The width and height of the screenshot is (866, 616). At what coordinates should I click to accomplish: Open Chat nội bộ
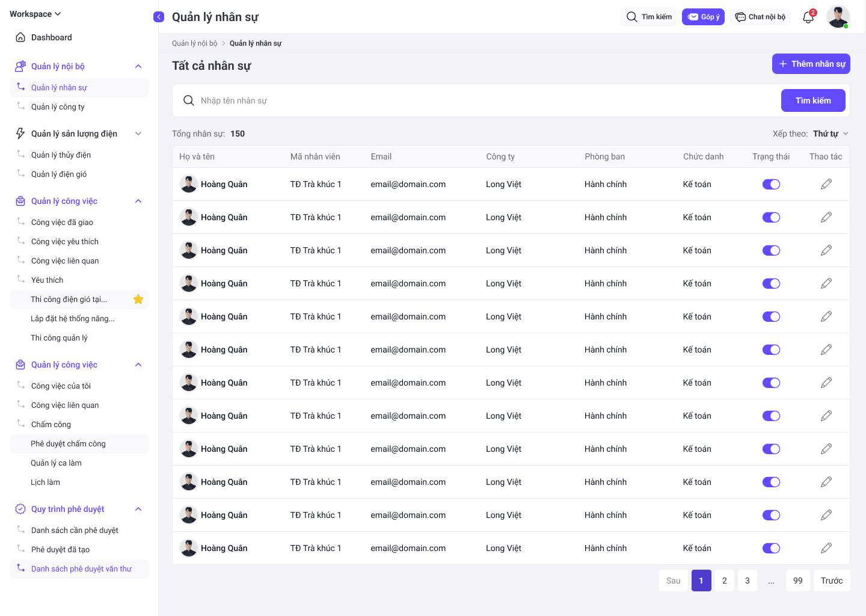pos(760,17)
